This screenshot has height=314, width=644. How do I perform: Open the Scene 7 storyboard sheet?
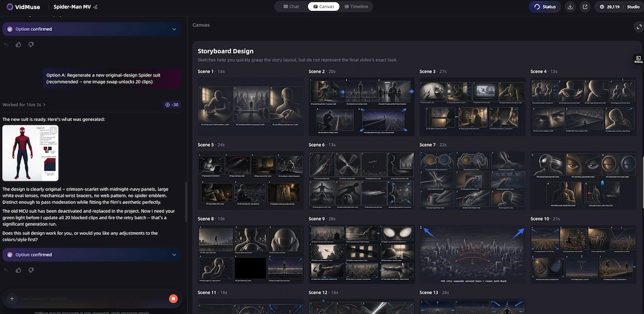472,181
